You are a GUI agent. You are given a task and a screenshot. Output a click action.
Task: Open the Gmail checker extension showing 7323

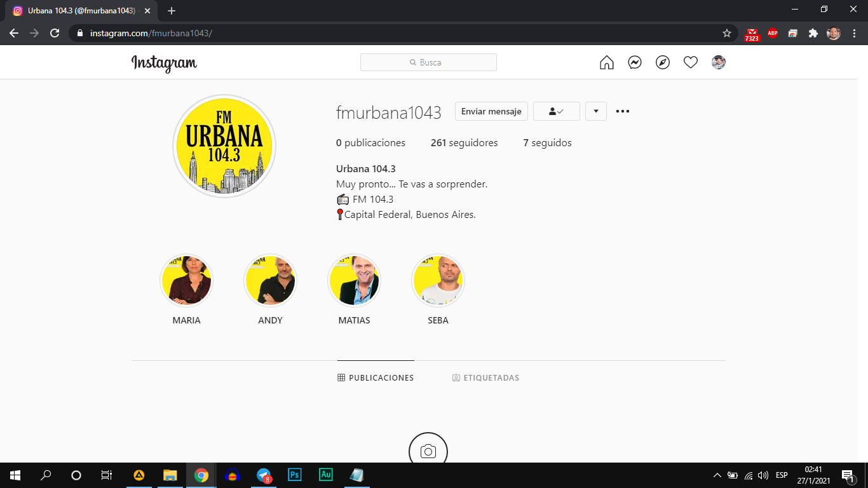click(752, 34)
